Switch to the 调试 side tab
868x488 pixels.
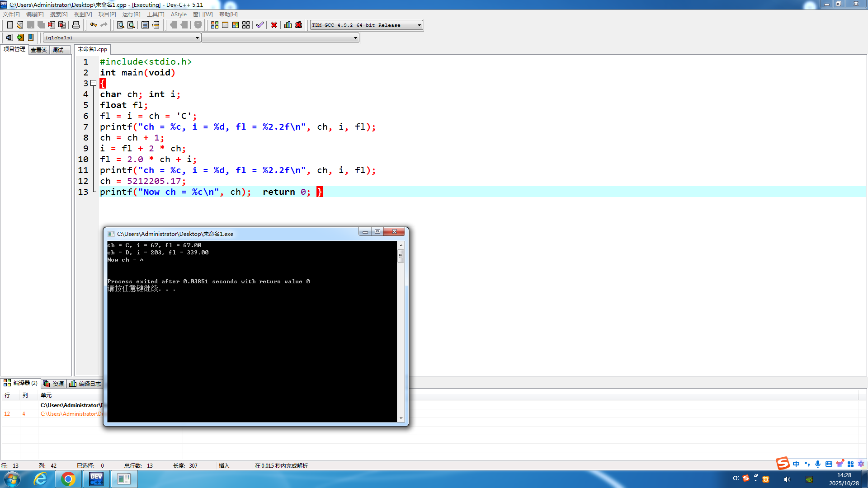tap(58, 50)
